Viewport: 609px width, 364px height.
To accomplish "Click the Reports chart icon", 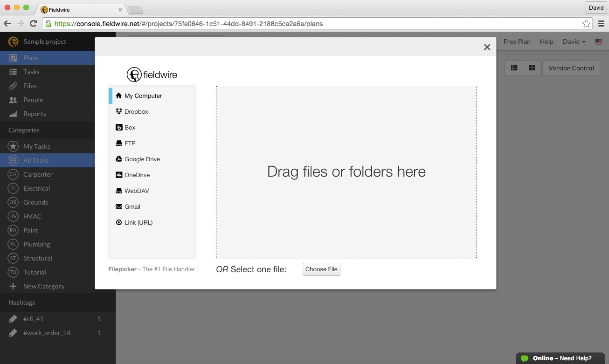I will coord(13,114).
